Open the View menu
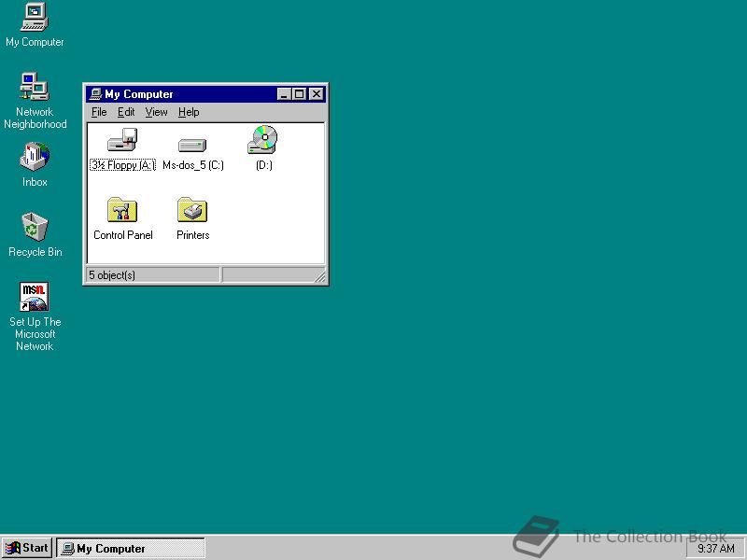This screenshot has width=747, height=560. point(156,112)
